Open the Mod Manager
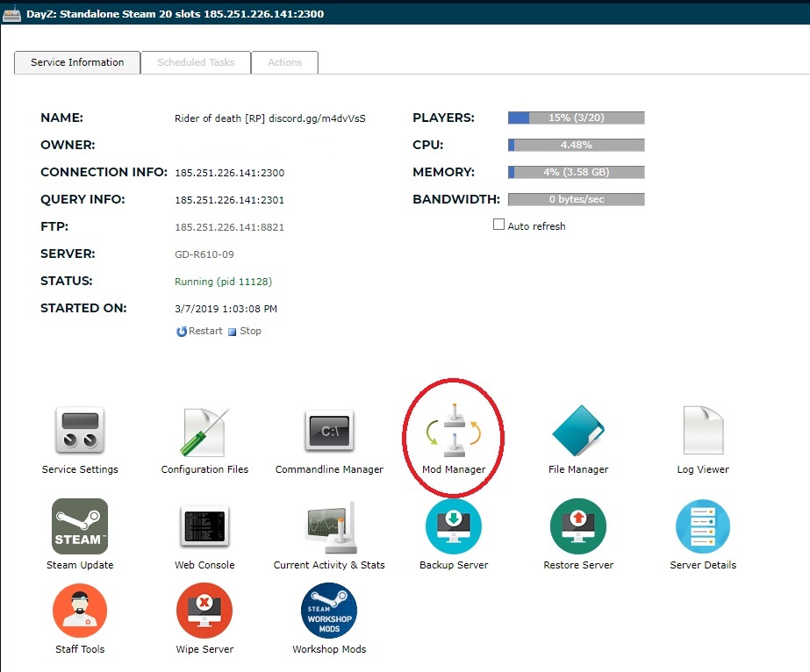810x672 pixels. click(453, 432)
